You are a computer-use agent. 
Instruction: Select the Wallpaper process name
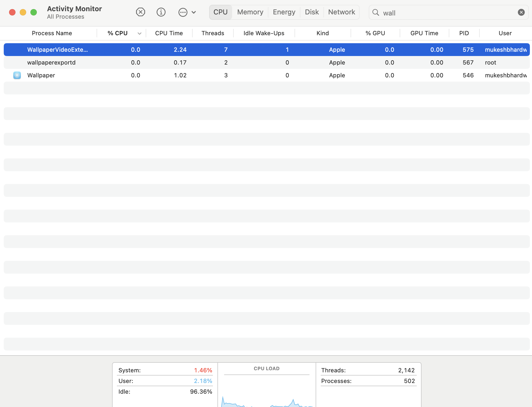click(41, 75)
